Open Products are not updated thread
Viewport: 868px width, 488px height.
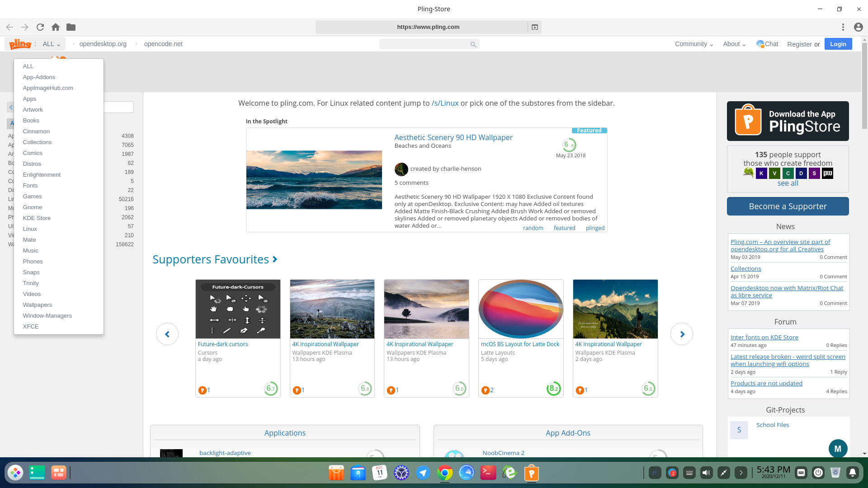(766, 384)
